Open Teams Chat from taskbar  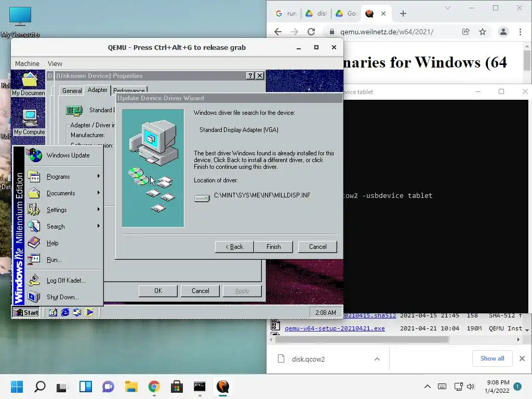coord(108,387)
